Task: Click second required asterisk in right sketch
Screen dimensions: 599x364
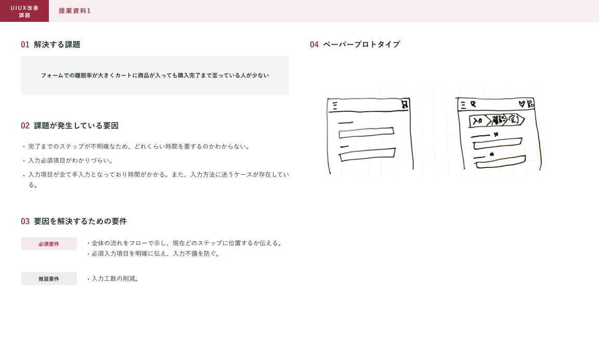Action: tap(492, 154)
